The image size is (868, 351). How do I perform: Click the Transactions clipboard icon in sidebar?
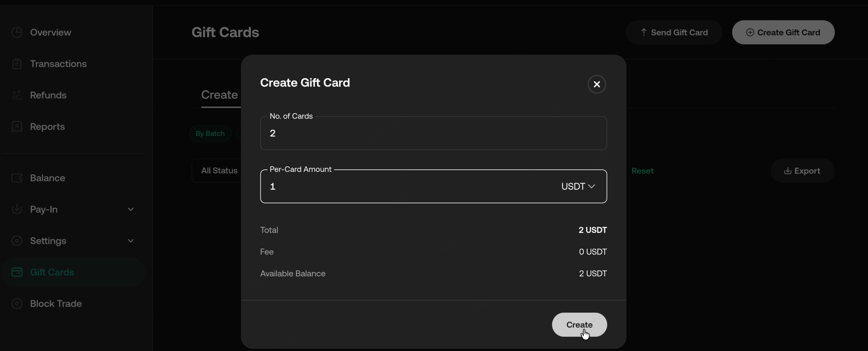(17, 64)
